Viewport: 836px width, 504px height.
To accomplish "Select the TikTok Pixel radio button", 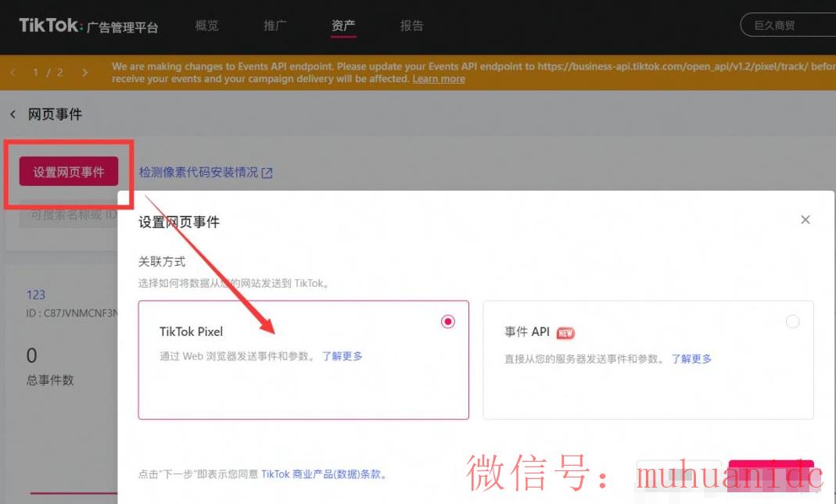I will point(448,322).
